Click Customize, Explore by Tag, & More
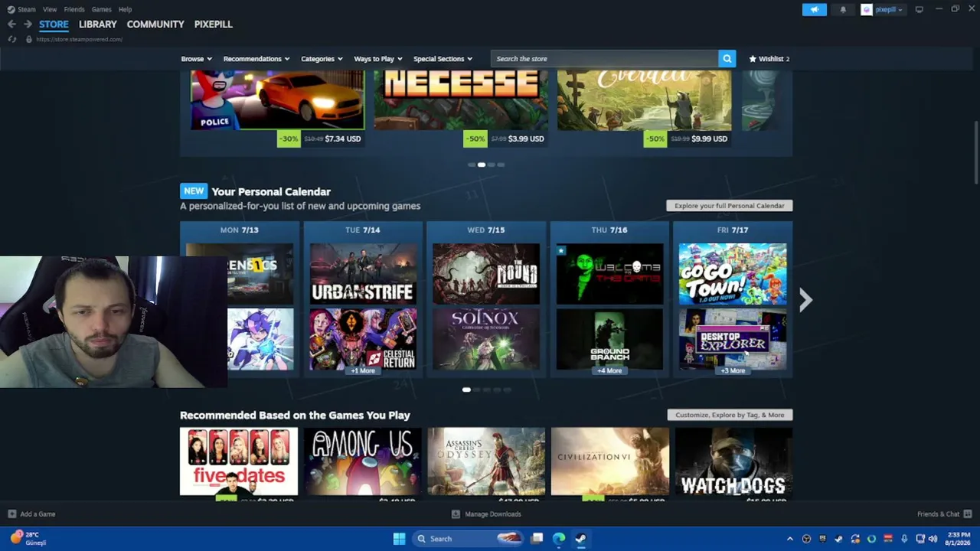This screenshot has width=980, height=551. click(730, 415)
